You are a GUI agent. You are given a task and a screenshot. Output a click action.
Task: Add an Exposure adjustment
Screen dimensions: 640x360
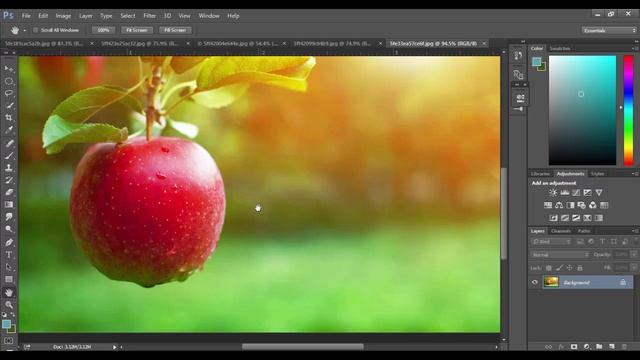[x=587, y=192]
